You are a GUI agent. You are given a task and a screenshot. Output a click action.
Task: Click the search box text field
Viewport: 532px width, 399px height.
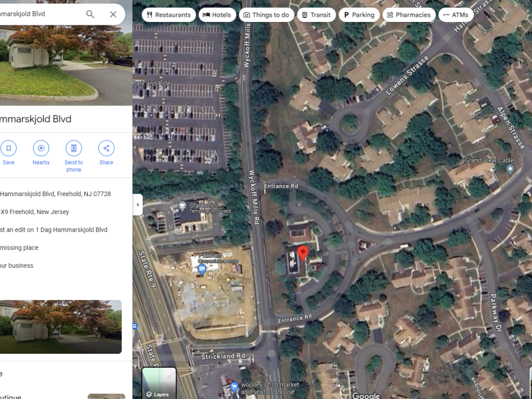click(39, 14)
